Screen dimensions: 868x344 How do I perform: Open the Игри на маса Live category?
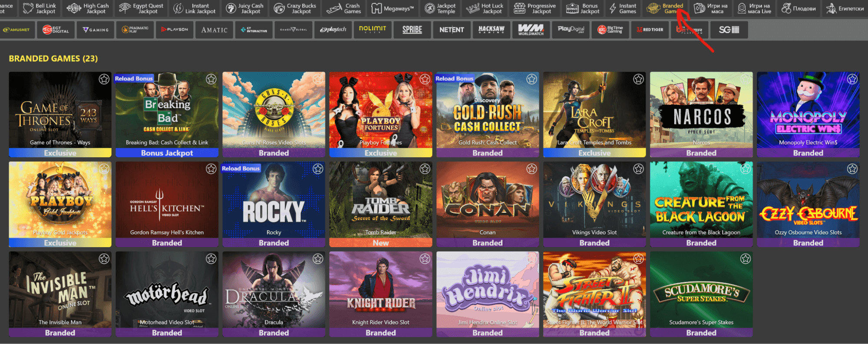tap(754, 8)
